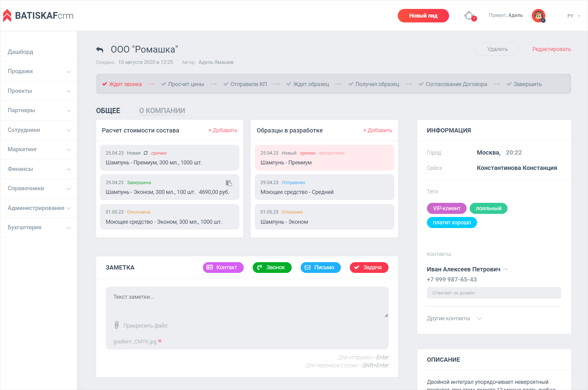This screenshot has width=588, height=390.
Task: Expand the Продажи sidebar menu
Action: point(38,71)
